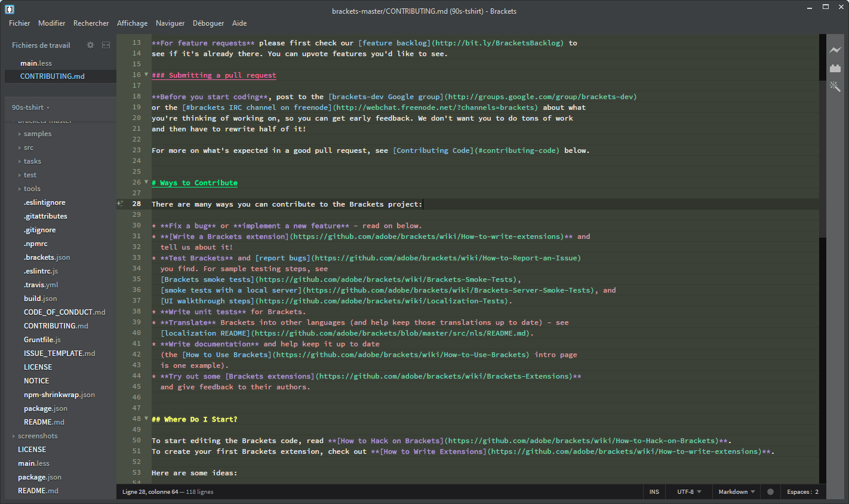Toggle INS overwrite mode in status bar

pyautogui.click(x=654, y=491)
